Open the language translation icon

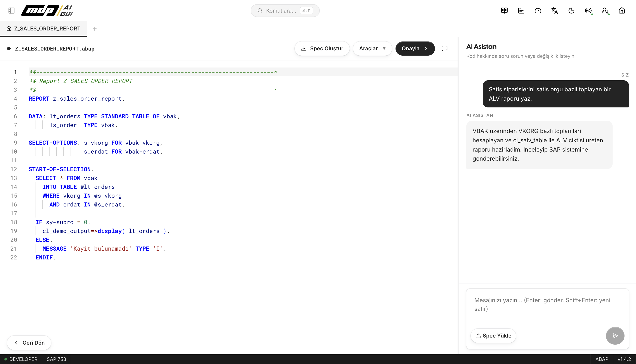point(555,11)
